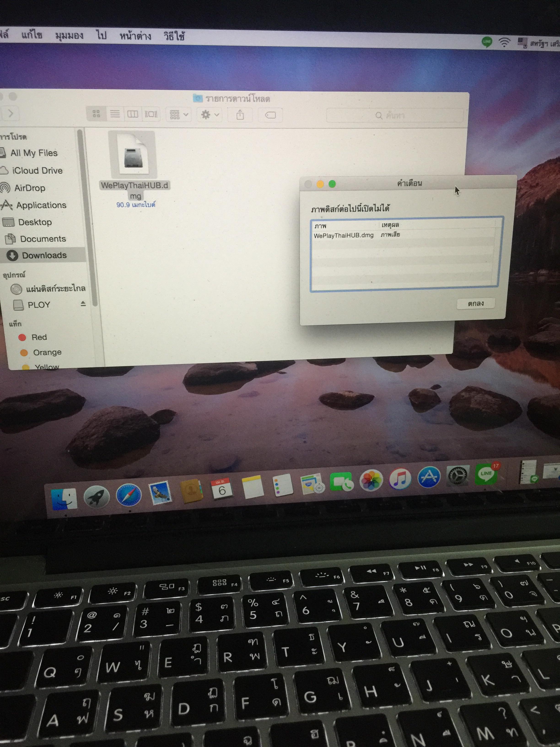
Task: Open the ไป menu
Action: (101, 35)
